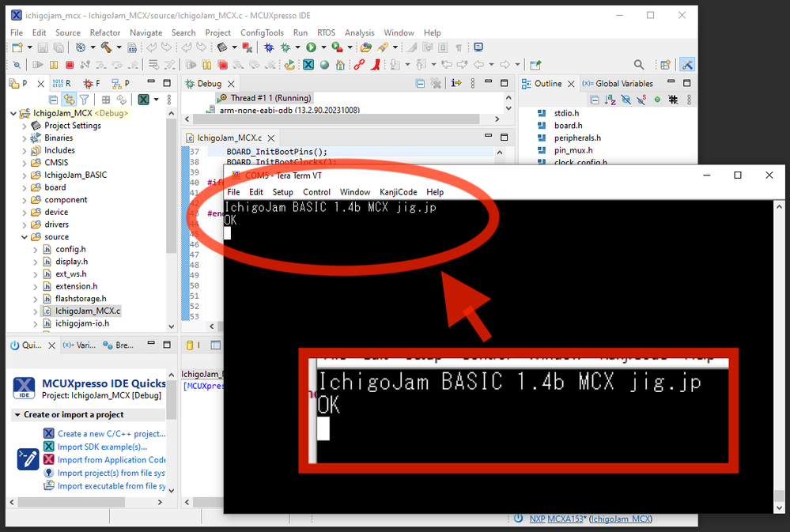The width and height of the screenshot is (790, 532).
Task: Click the Open Perspective icon
Action: [x=666, y=65]
